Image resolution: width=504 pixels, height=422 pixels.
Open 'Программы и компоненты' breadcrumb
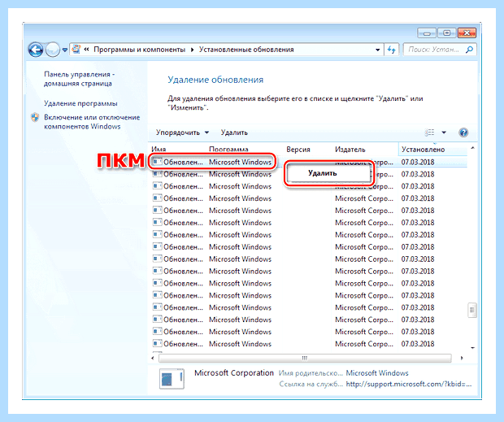point(140,50)
